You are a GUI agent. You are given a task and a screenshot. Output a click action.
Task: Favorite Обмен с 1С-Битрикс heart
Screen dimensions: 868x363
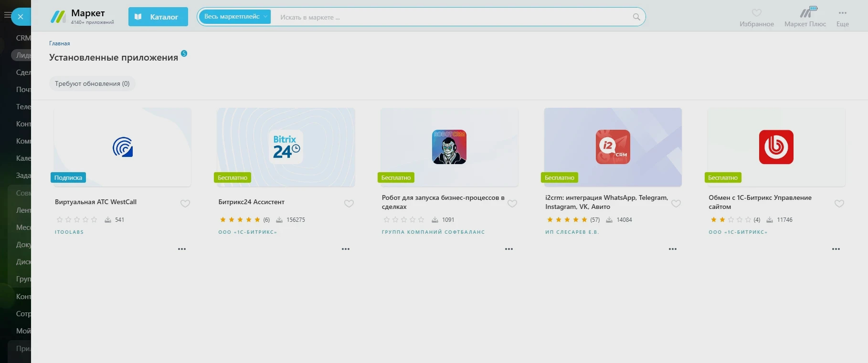pyautogui.click(x=839, y=204)
